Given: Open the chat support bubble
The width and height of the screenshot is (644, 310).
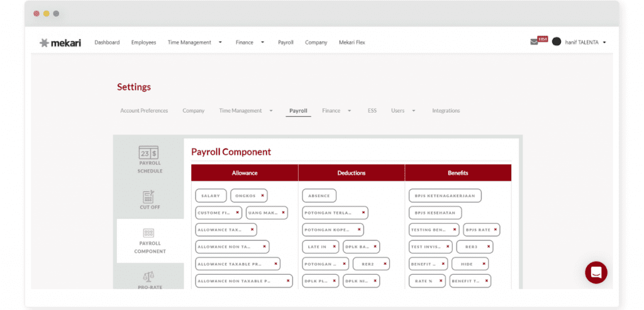Looking at the screenshot, I should pyautogui.click(x=596, y=272).
